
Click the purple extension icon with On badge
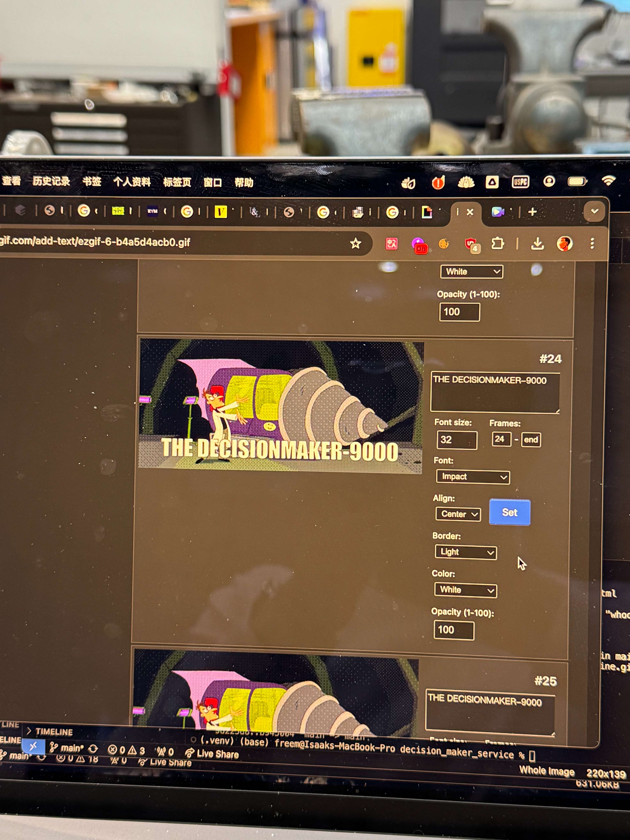(419, 245)
